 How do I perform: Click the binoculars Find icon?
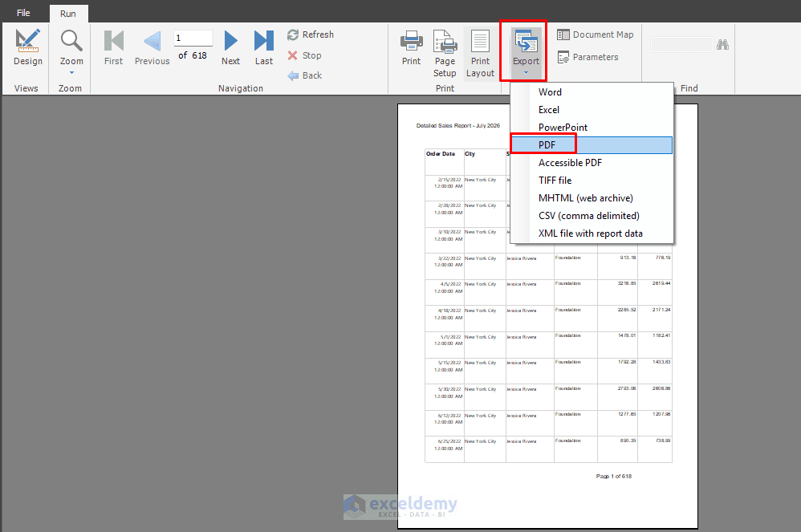pyautogui.click(x=722, y=44)
